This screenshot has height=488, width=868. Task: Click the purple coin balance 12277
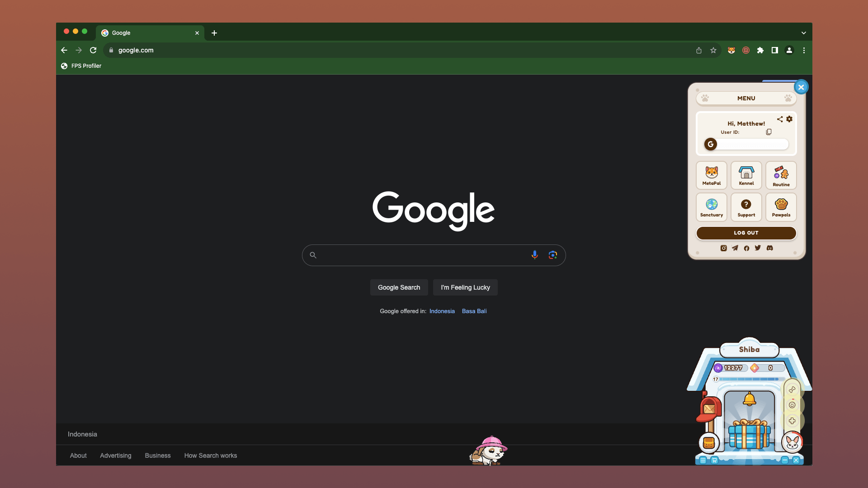(x=730, y=368)
